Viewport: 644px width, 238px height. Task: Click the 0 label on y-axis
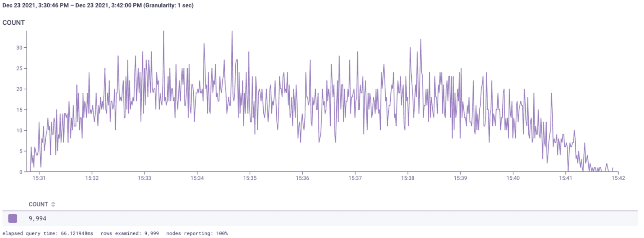[21, 172]
